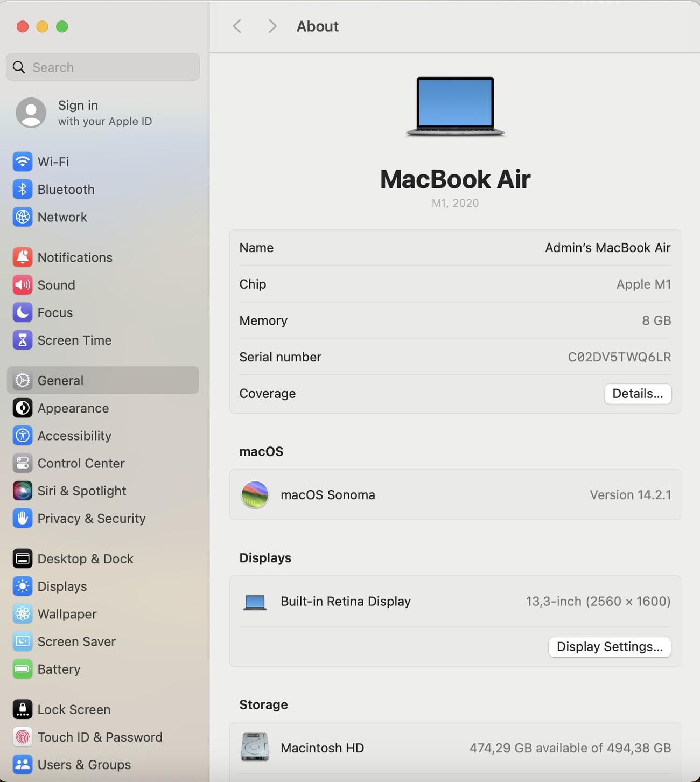The height and width of the screenshot is (782, 700).
Task: Click the 13,3-inch display resolution text
Action: [x=598, y=601]
